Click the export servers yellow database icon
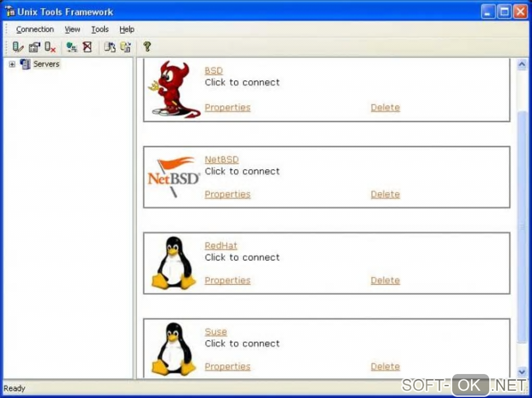The width and height of the screenshot is (532, 398). 126,47
